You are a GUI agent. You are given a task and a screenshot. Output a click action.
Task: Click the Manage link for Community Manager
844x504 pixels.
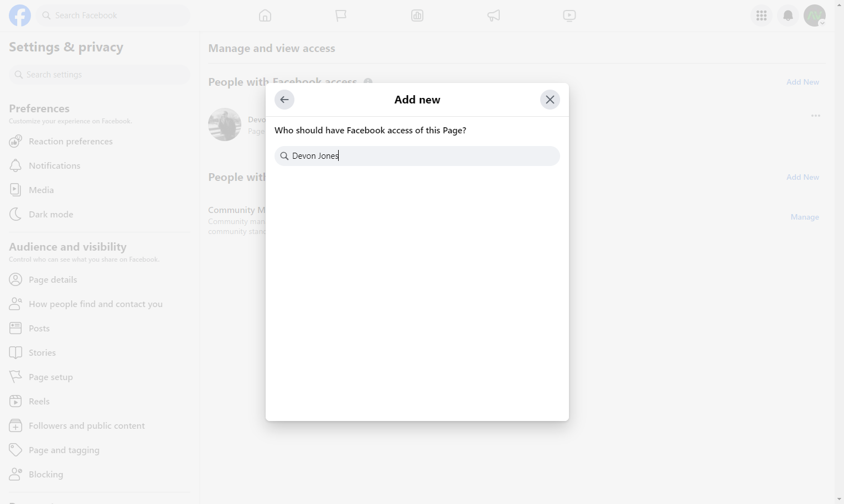tap(805, 217)
